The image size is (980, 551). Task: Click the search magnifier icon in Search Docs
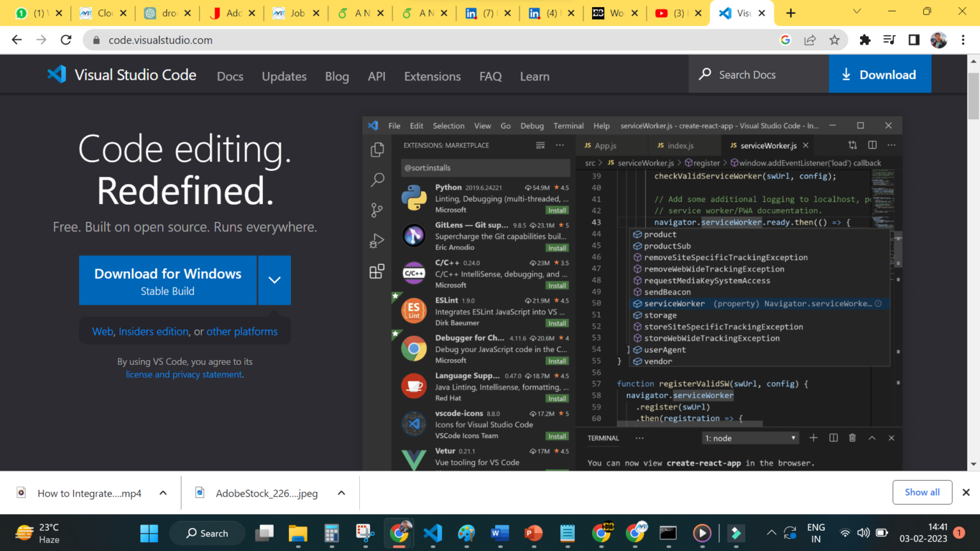(705, 74)
